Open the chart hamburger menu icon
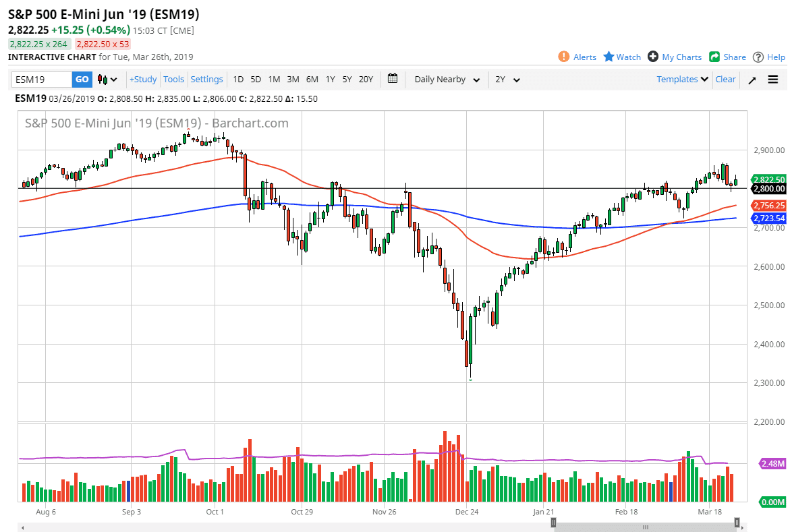This screenshot has width=790, height=532. coord(773,80)
